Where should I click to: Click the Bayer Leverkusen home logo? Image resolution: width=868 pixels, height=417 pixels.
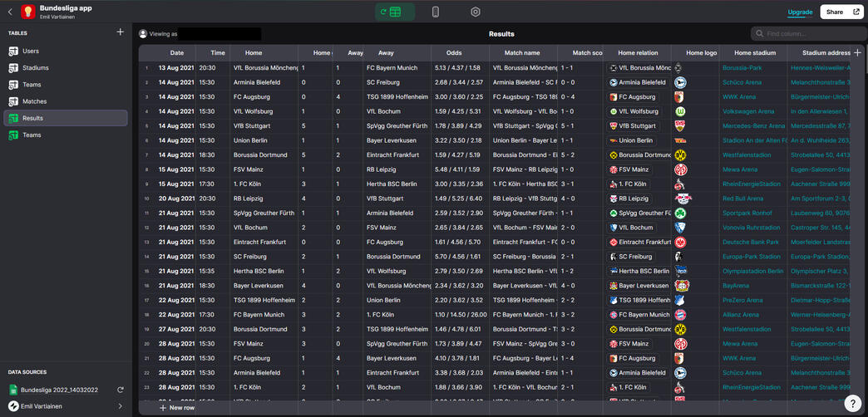(682, 286)
